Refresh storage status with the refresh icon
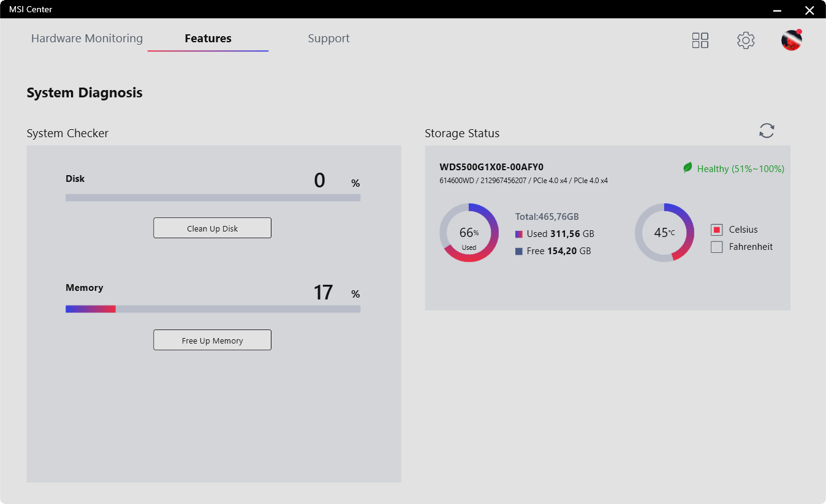The width and height of the screenshot is (826, 504). 767,130
